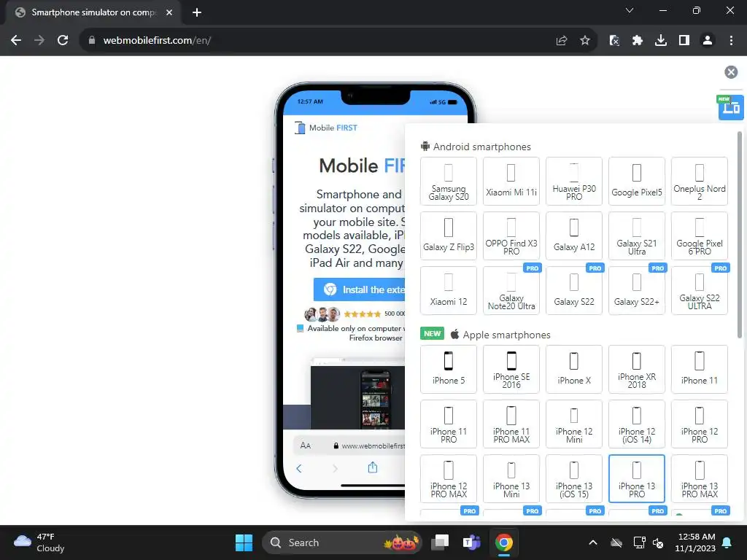Open Task View from the taskbar
The image size is (747, 560).
440,542
